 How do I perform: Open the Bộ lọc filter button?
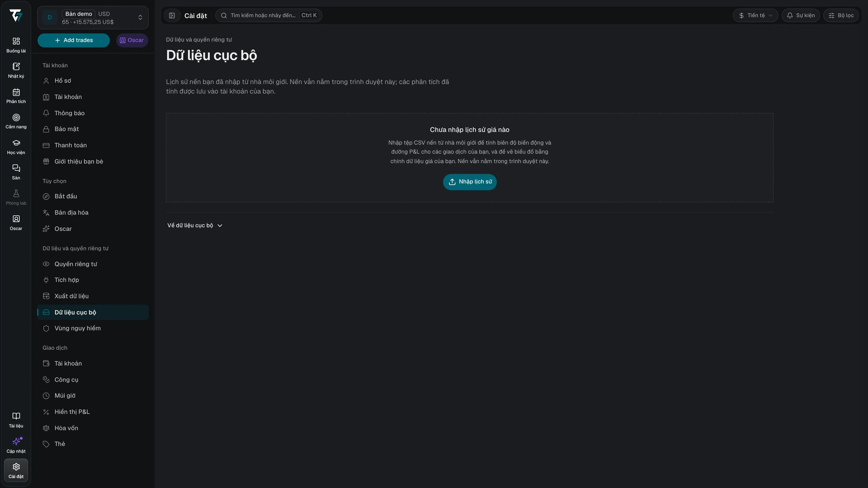coord(841,15)
